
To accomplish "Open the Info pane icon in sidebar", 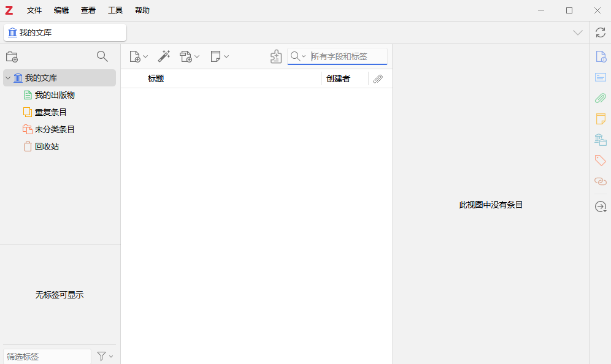I will coord(601,57).
